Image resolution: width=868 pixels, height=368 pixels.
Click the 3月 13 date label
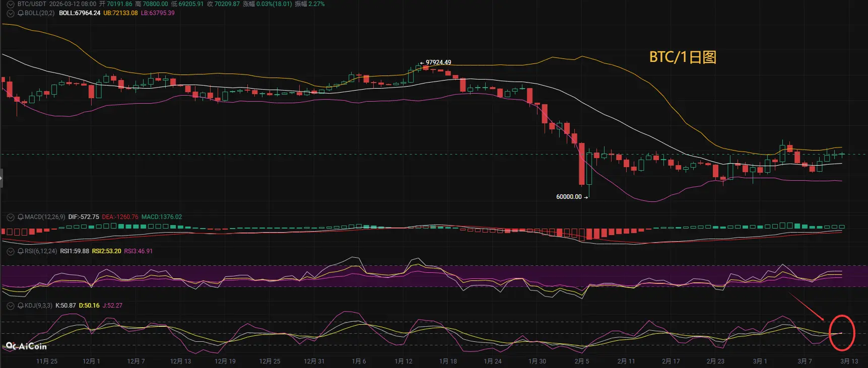coord(849,361)
